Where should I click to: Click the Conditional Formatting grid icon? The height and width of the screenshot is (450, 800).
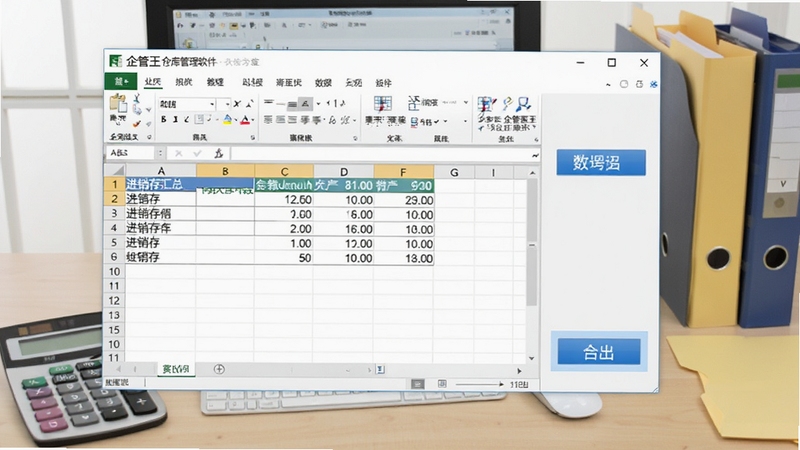382,104
